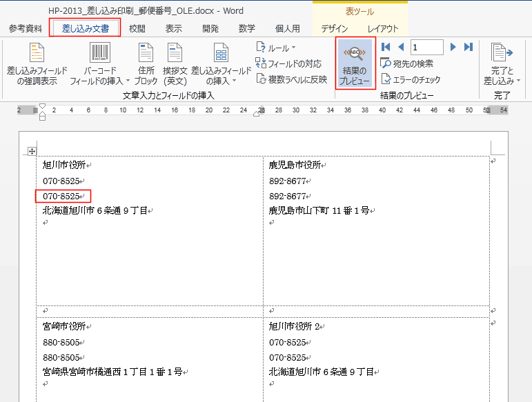The height and width of the screenshot is (402, 532).
Task: Go to the first record
Action: click(x=386, y=47)
